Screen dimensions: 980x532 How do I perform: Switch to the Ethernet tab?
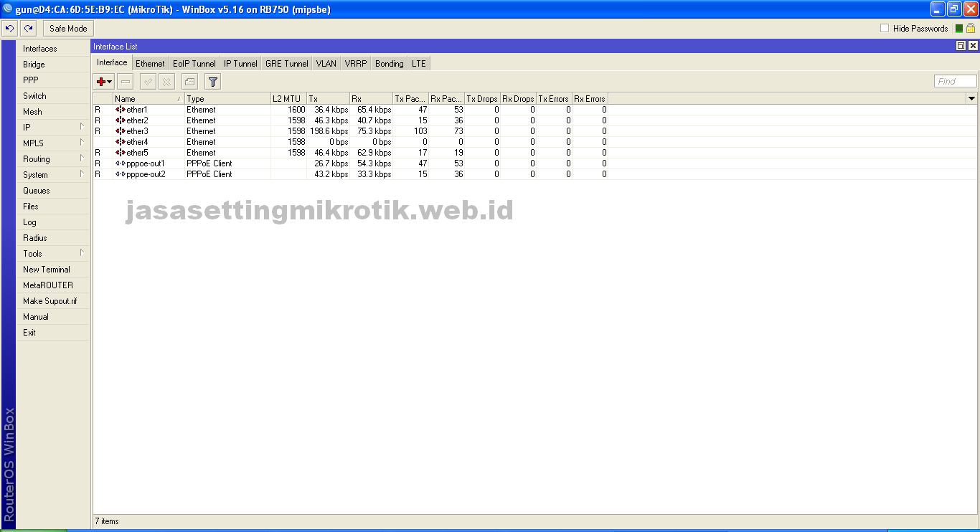coord(150,63)
